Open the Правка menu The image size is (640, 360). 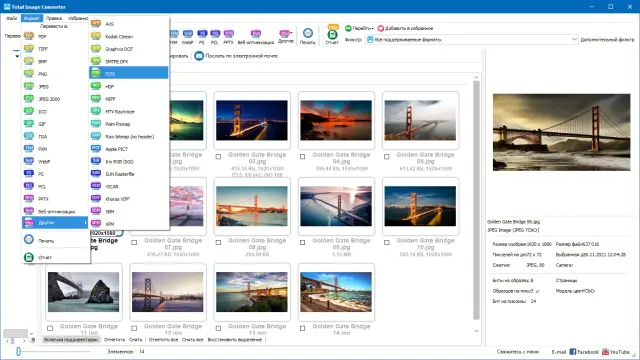tap(54, 18)
